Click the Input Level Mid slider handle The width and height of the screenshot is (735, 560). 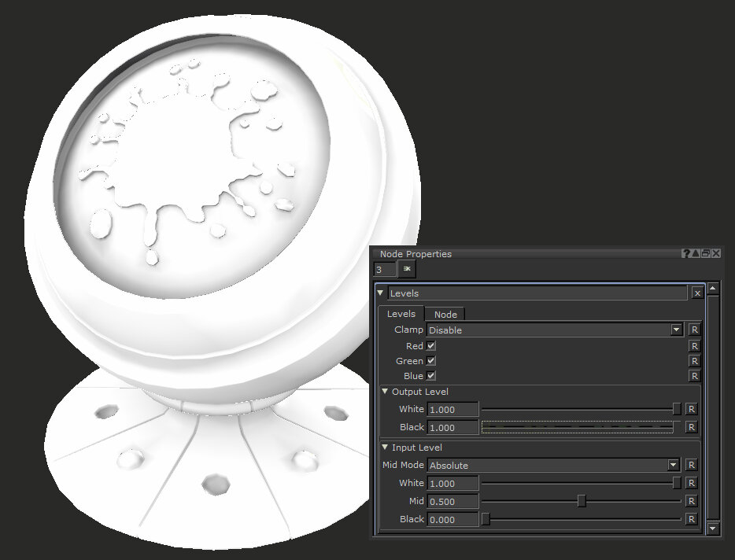pyautogui.click(x=582, y=501)
